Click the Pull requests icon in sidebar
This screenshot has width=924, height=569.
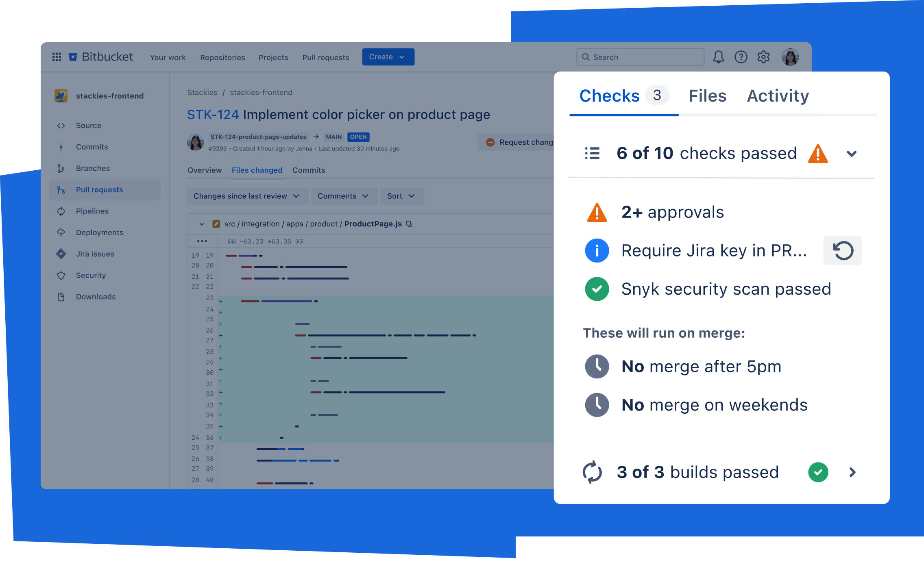coord(61,190)
